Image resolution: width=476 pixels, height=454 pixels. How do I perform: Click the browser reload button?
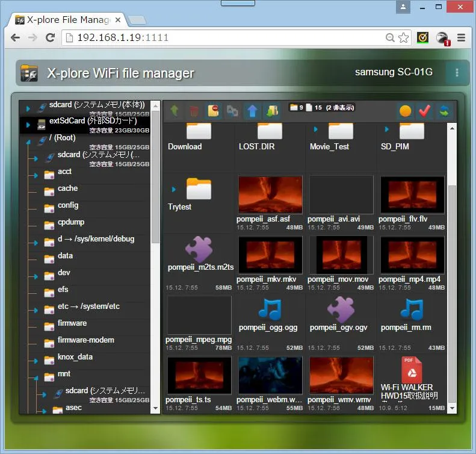[50, 38]
